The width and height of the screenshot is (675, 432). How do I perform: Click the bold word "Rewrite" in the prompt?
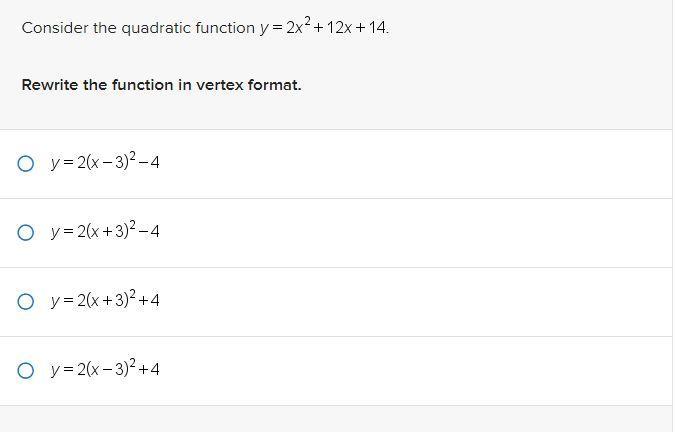pos(50,85)
